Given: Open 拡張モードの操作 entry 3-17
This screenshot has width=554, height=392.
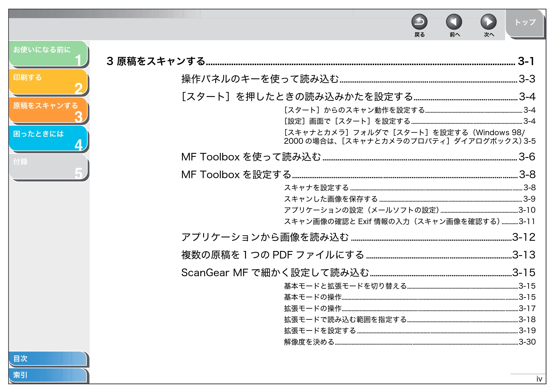Looking at the screenshot, I should tap(410, 308).
